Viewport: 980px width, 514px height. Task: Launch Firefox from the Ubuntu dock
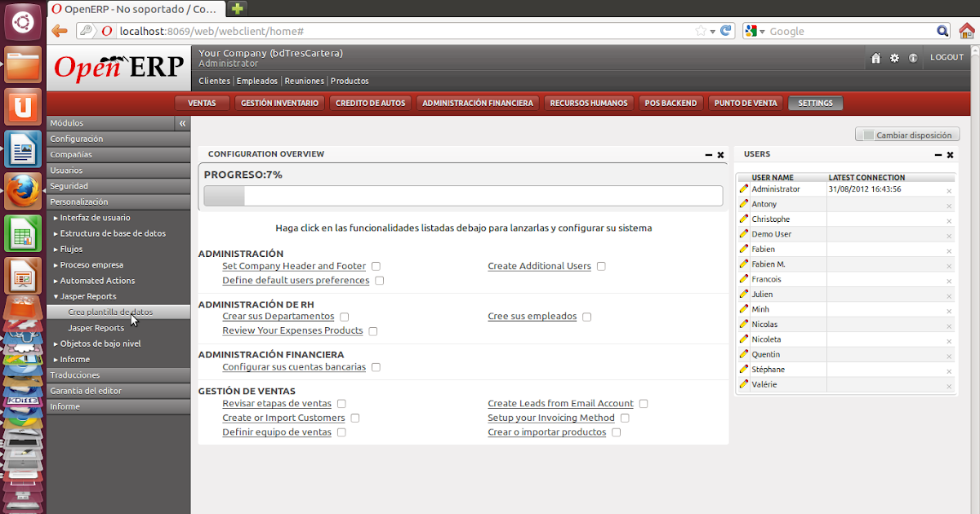22,191
